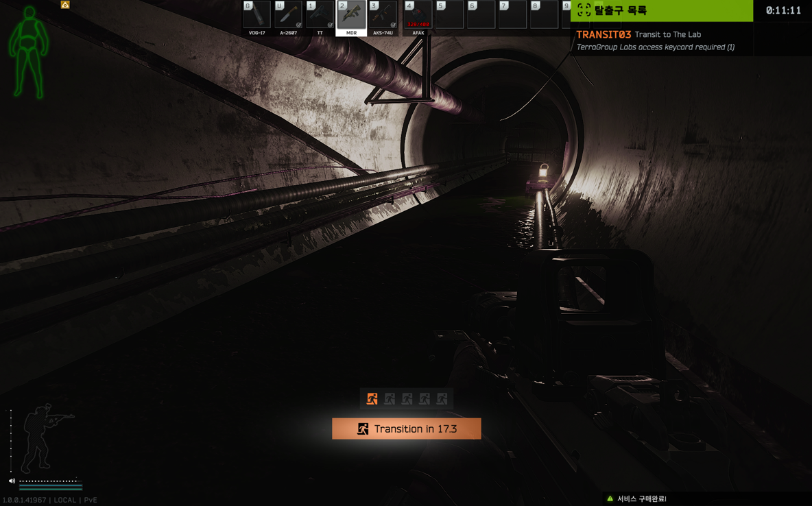Image resolution: width=812 pixels, height=506 pixels.
Task: Click the keycard required requirement line
Action: (656, 47)
